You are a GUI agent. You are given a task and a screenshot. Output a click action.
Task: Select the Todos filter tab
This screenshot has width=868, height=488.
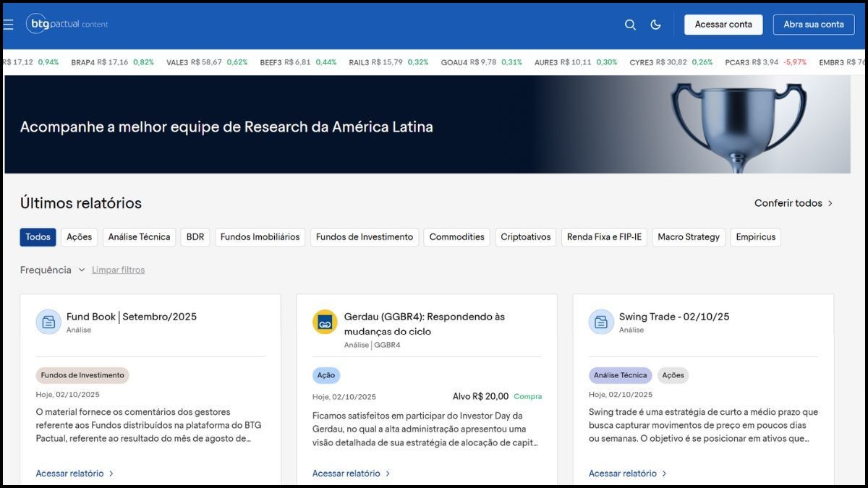pos(38,237)
